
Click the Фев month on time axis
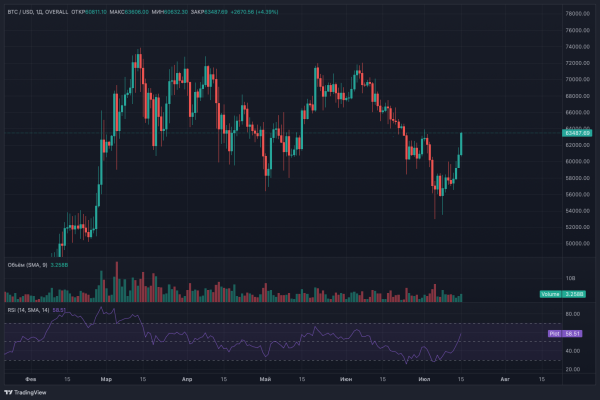click(30, 380)
